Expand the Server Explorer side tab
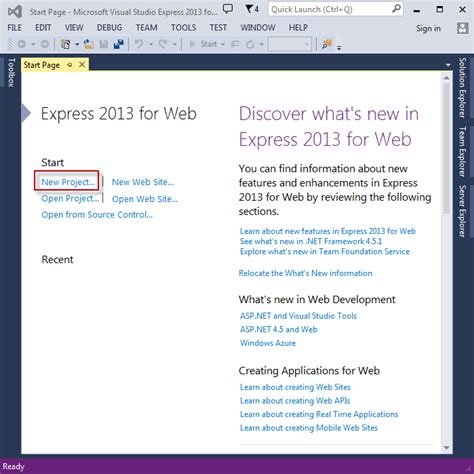474x474 pixels. pyautogui.click(x=462, y=211)
